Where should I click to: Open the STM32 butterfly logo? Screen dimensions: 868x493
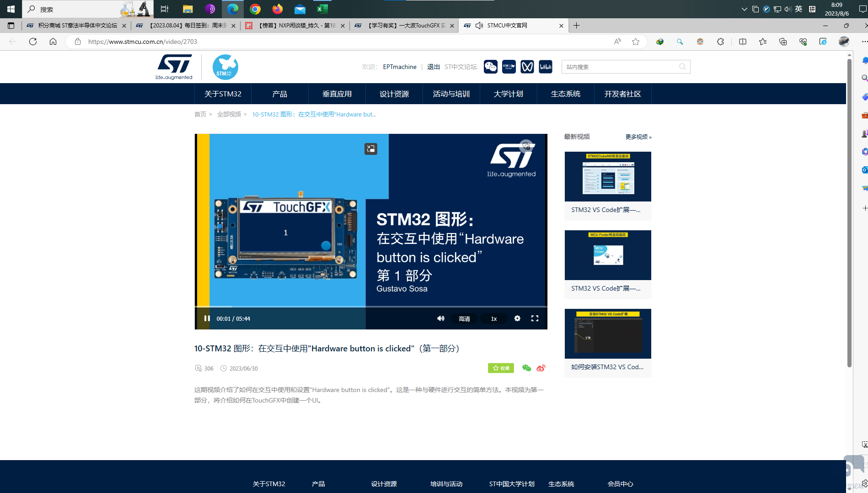point(225,67)
